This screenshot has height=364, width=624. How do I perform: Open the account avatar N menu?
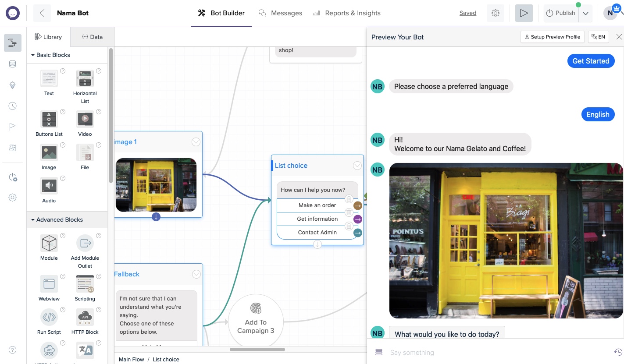click(x=610, y=13)
